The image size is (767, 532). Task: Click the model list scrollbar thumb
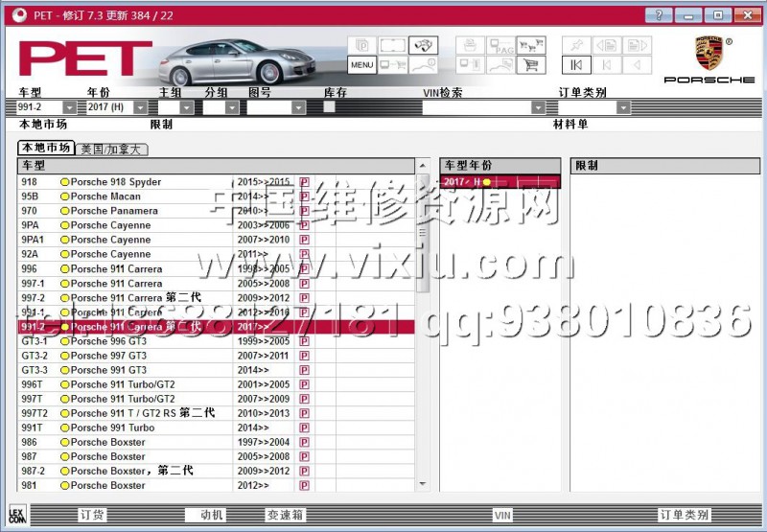tap(423, 234)
